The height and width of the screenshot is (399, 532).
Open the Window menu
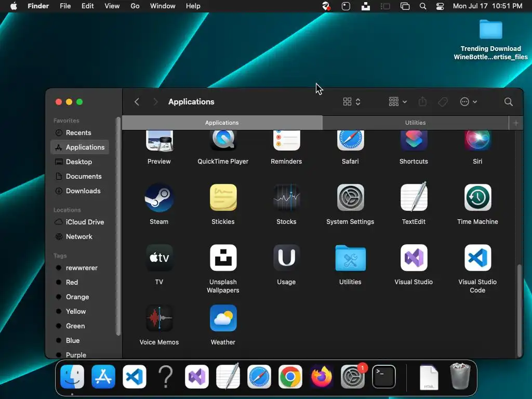pos(163,6)
